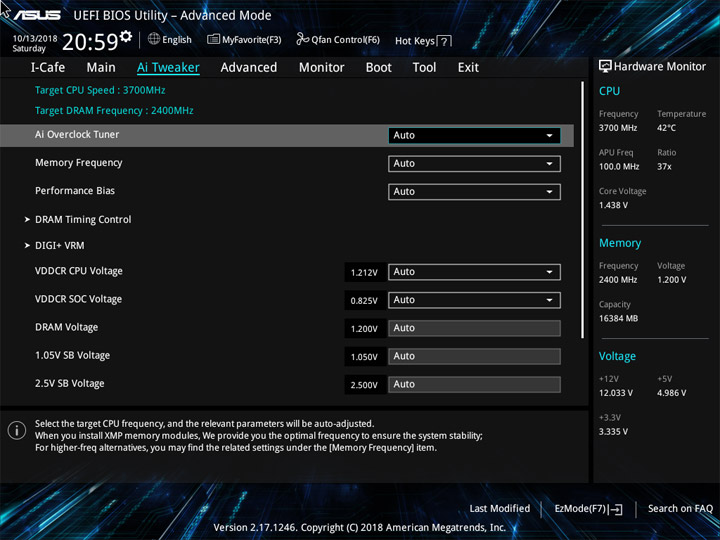
Task: Change language from English
Action: (177, 40)
